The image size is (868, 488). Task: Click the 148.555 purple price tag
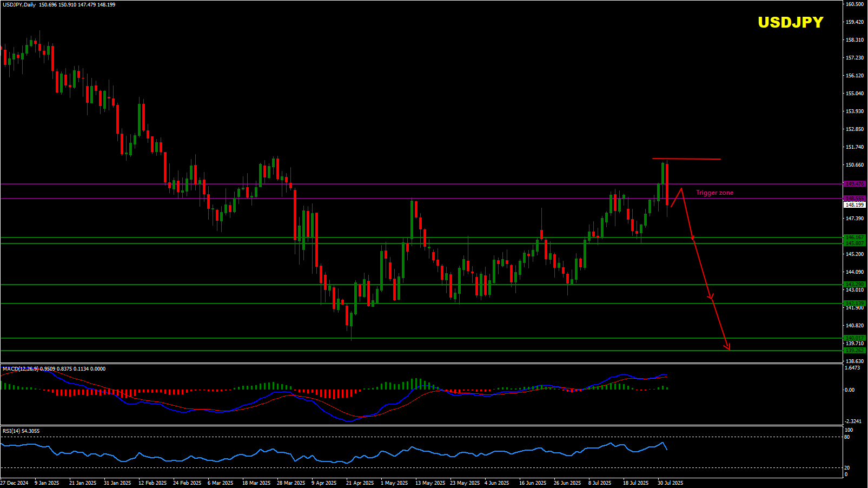854,199
